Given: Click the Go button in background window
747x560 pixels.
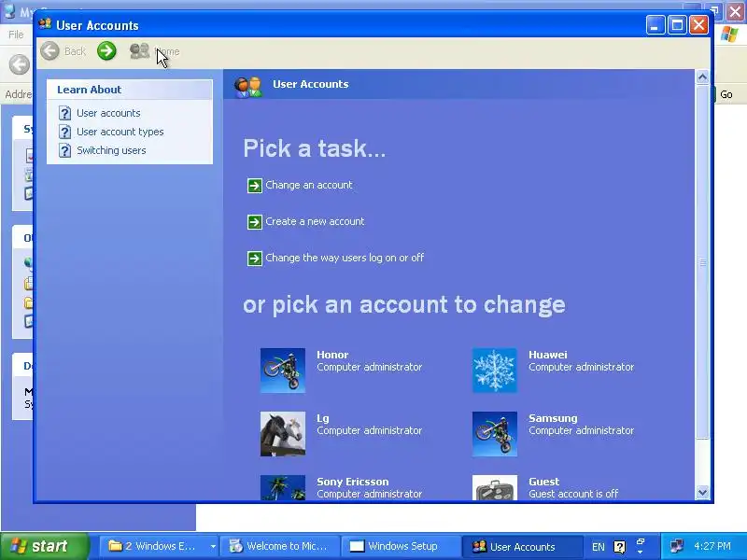Looking at the screenshot, I should point(726,94).
